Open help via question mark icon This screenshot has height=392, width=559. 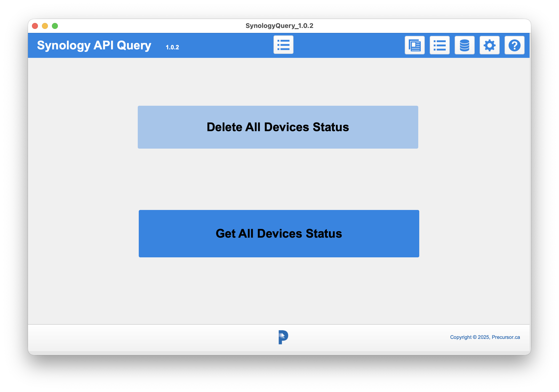point(514,45)
